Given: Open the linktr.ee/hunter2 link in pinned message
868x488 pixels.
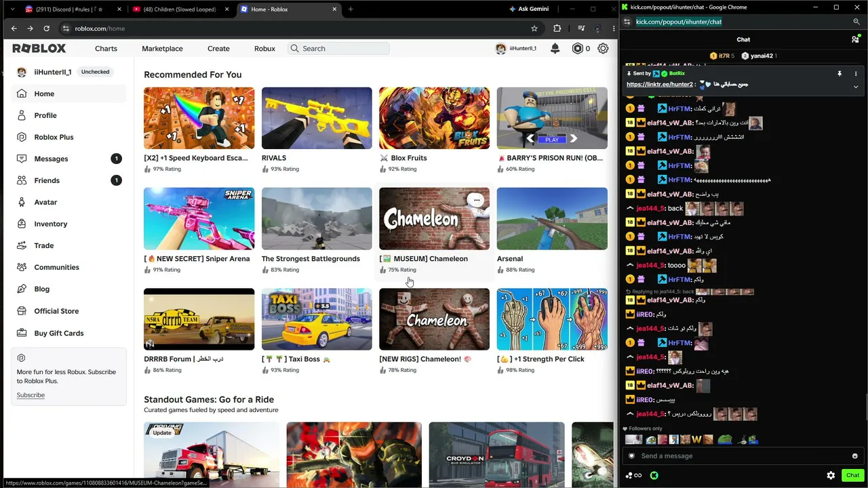Looking at the screenshot, I should click(x=660, y=84).
